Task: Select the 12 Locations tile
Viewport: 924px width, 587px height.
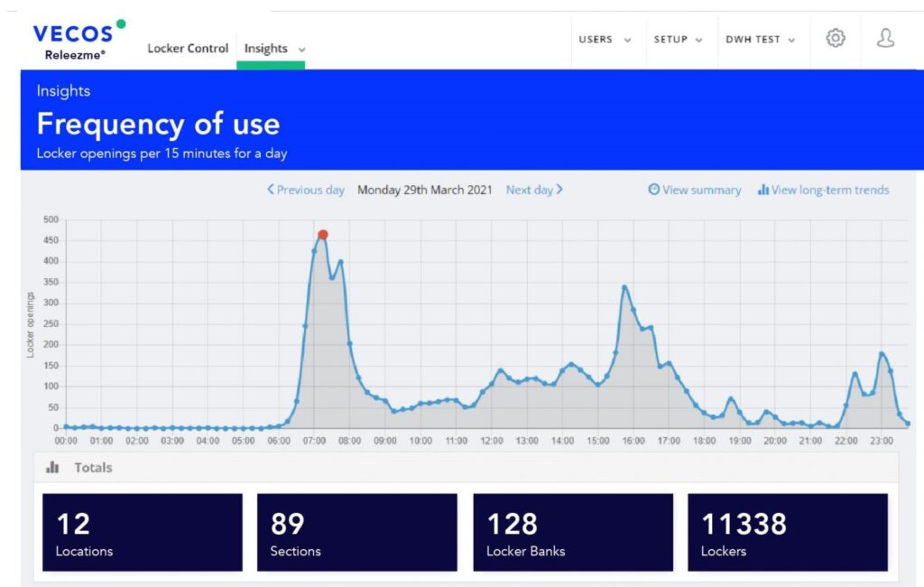Action: [x=142, y=532]
